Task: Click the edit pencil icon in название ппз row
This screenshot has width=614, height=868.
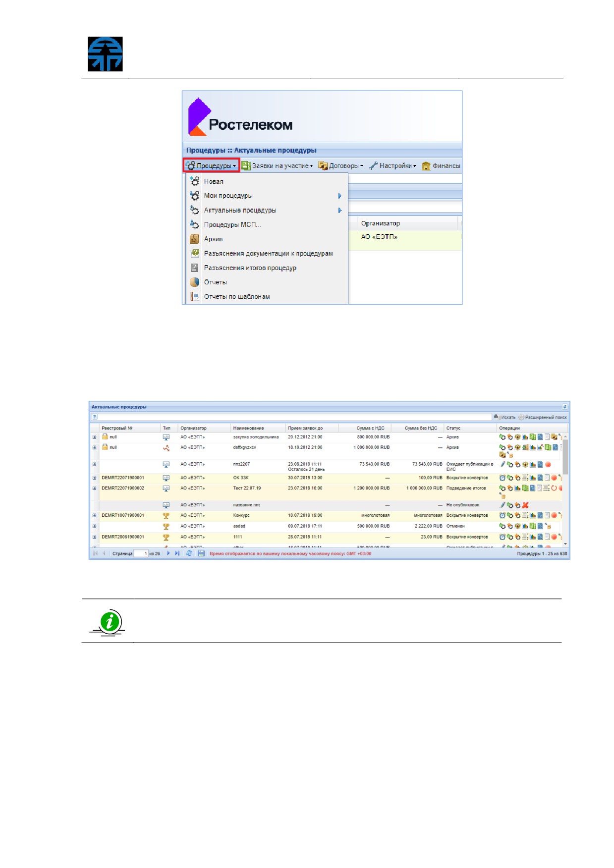Action: point(502,505)
